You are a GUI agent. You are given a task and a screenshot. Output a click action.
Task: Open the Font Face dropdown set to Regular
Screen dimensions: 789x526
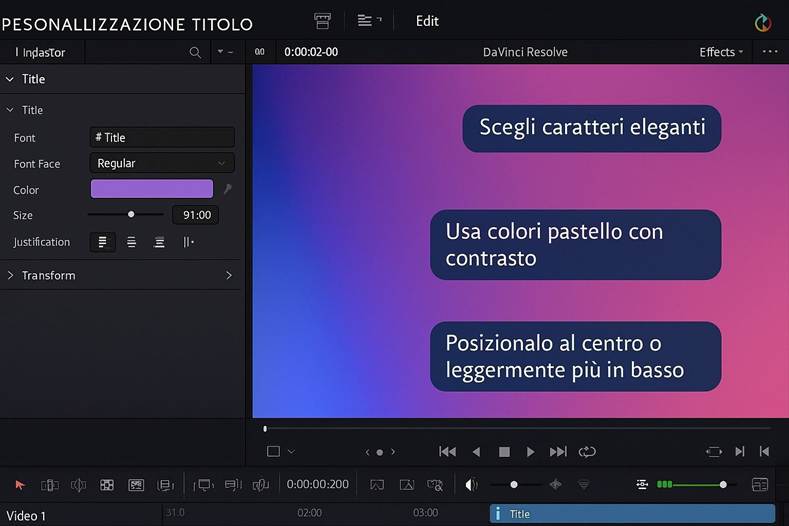(x=162, y=163)
